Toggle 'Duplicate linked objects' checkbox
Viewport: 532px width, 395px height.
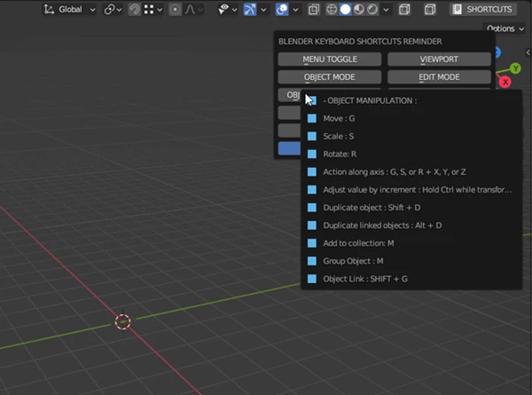point(312,225)
